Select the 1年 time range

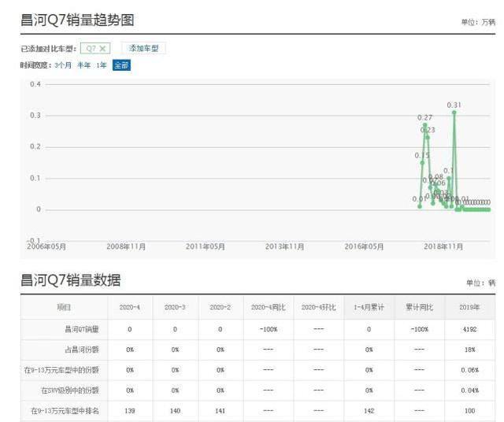click(102, 65)
